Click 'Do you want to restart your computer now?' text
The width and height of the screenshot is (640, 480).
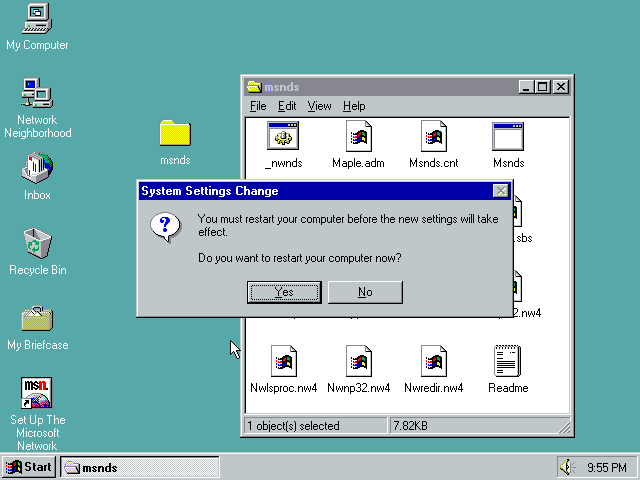[x=300, y=258]
